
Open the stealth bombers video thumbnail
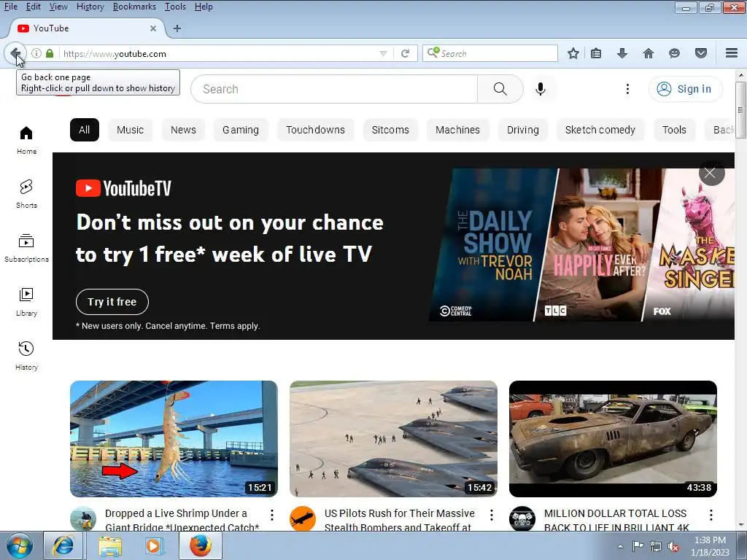[393, 438]
